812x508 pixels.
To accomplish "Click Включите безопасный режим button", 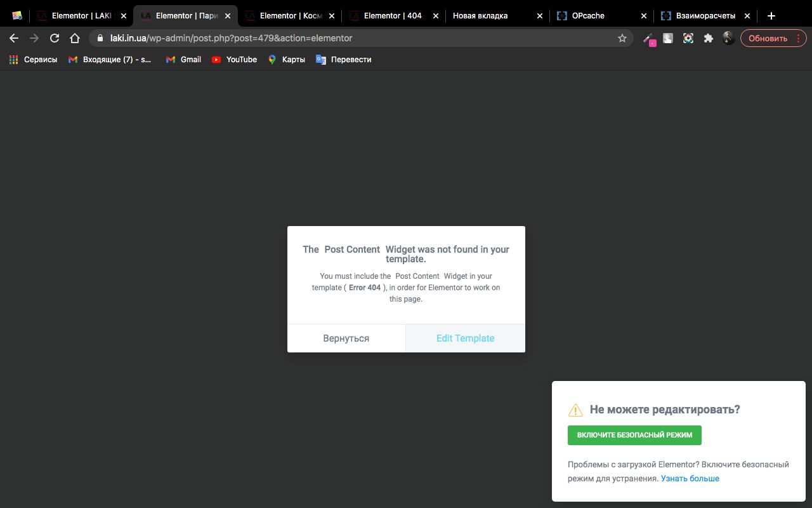I will (634, 435).
